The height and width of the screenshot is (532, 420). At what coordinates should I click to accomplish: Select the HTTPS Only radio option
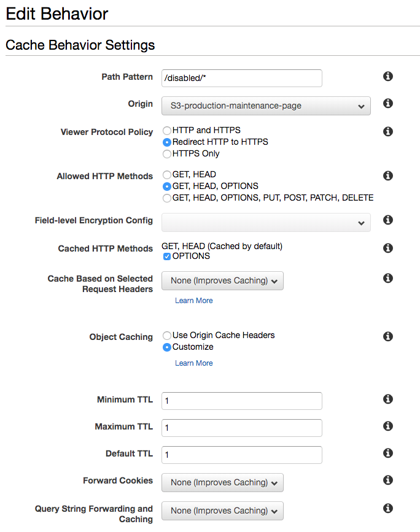point(167,154)
